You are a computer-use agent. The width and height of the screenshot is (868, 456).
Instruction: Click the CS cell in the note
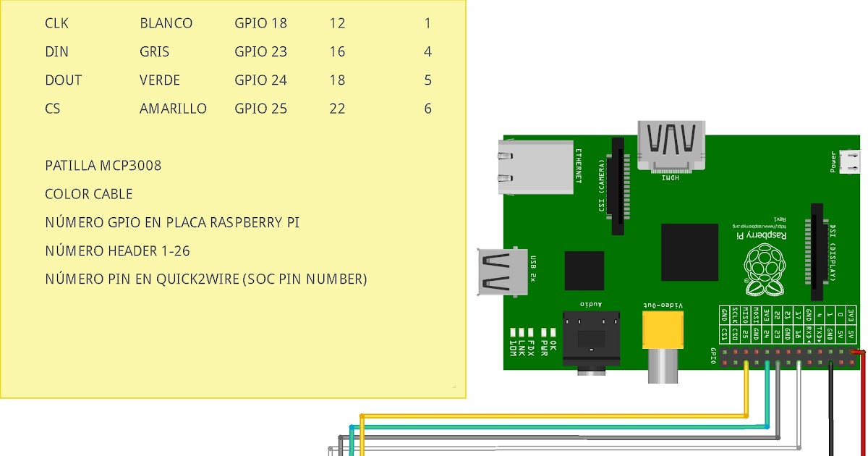coord(52,109)
